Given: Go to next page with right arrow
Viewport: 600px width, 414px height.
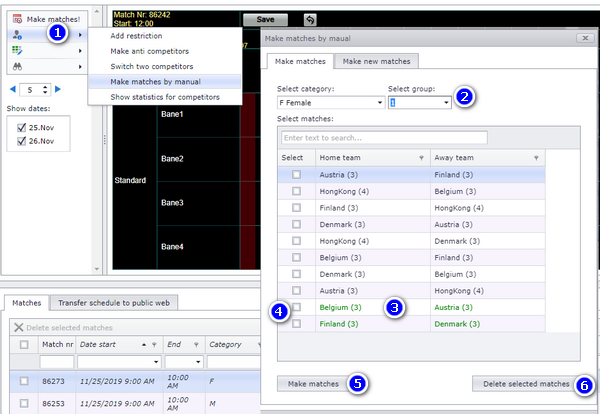Looking at the screenshot, I should click(x=58, y=89).
